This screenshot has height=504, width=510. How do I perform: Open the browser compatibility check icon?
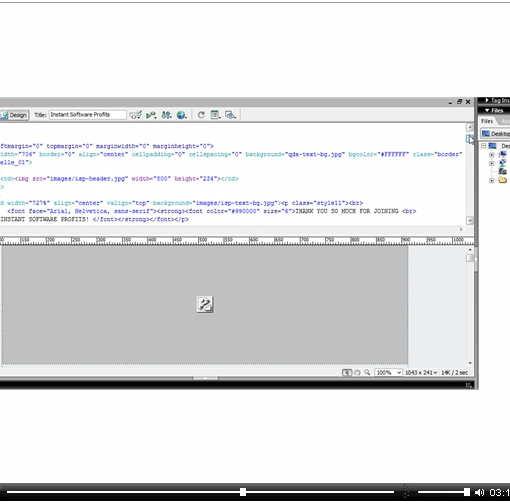(136, 115)
